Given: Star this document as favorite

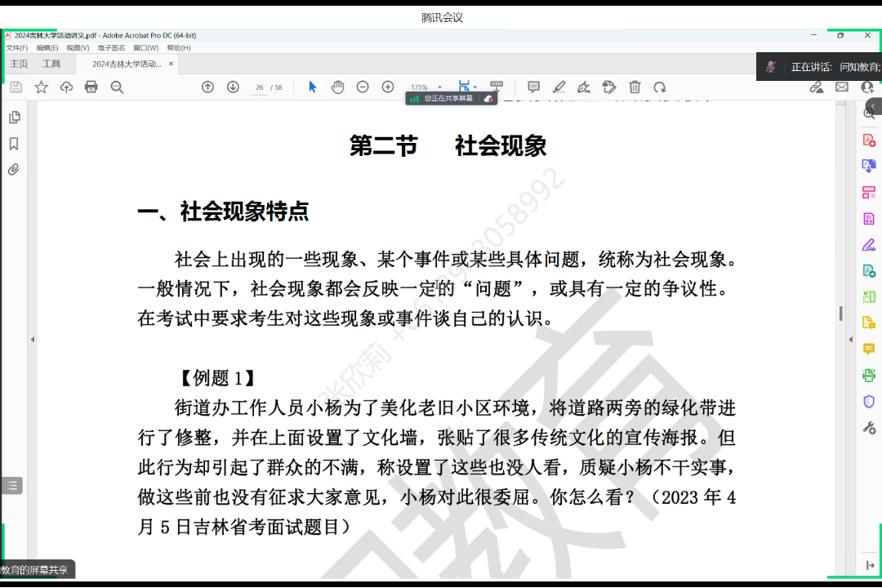Looking at the screenshot, I should coord(41,87).
